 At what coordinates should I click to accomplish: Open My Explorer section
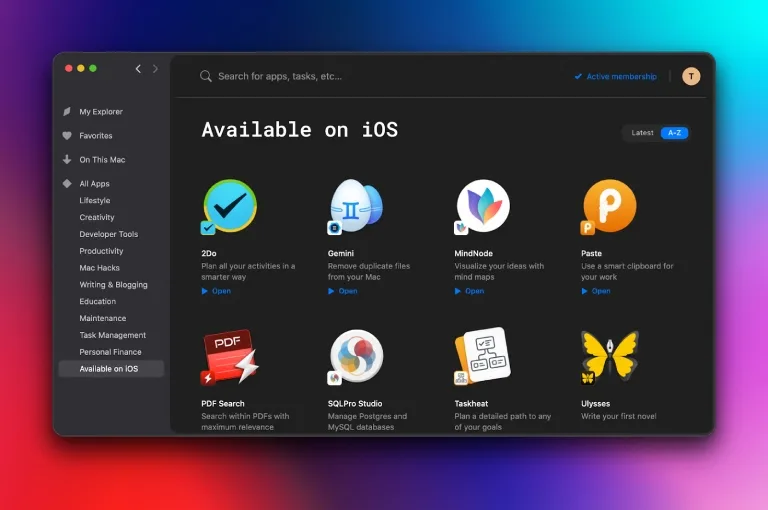pyautogui.click(x=101, y=112)
